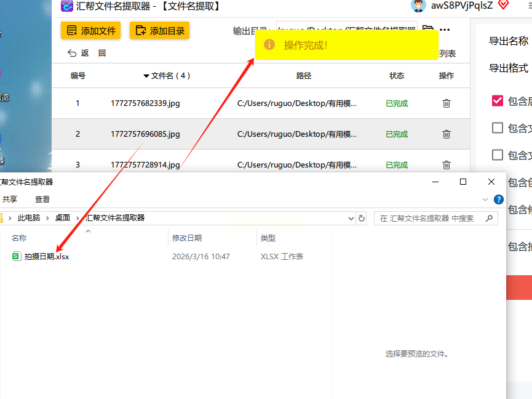Tick the third unchecked 包含 checkbox
The width and height of the screenshot is (532, 399).
498,155
